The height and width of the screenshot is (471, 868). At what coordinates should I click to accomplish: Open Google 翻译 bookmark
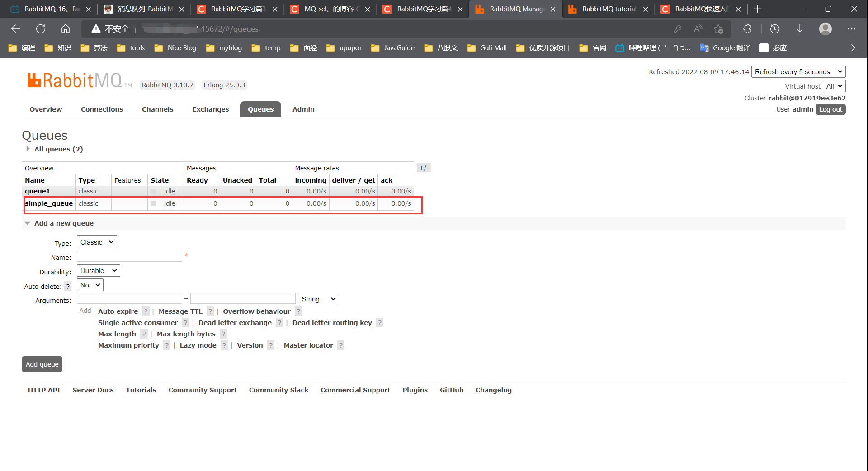[725, 48]
